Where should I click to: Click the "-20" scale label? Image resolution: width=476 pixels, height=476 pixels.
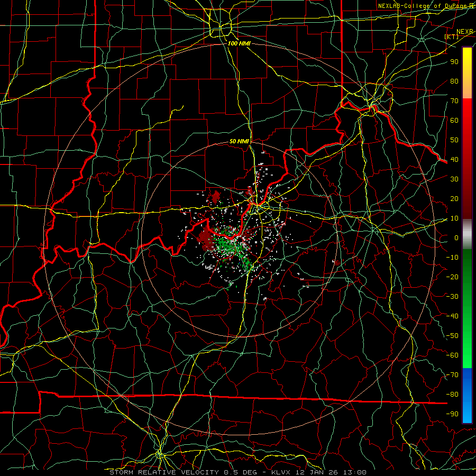(x=452, y=277)
